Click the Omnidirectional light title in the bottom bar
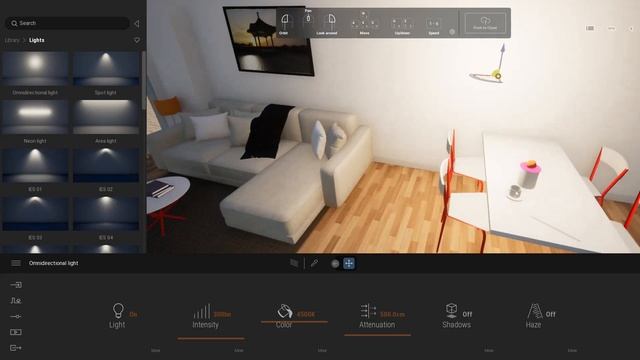The width and height of the screenshot is (640, 360). 53,263
